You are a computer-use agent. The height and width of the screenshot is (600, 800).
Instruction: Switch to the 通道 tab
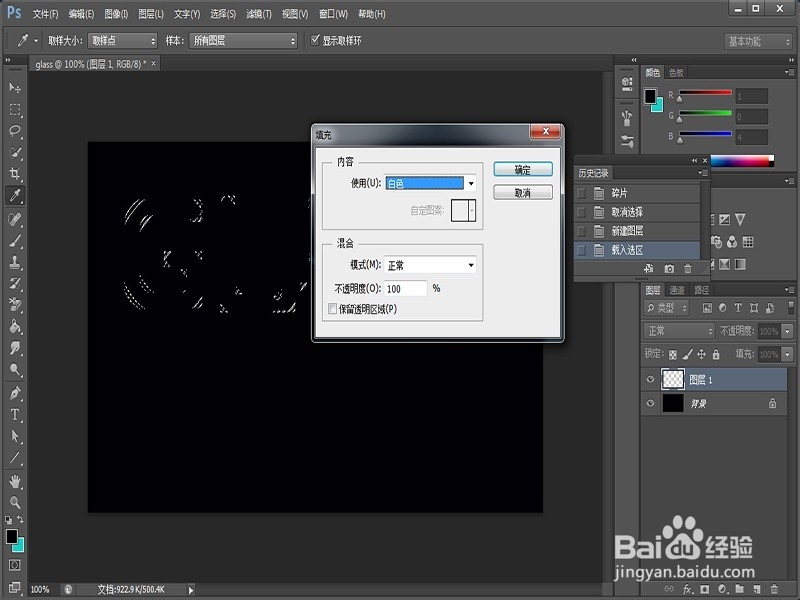coord(677,290)
